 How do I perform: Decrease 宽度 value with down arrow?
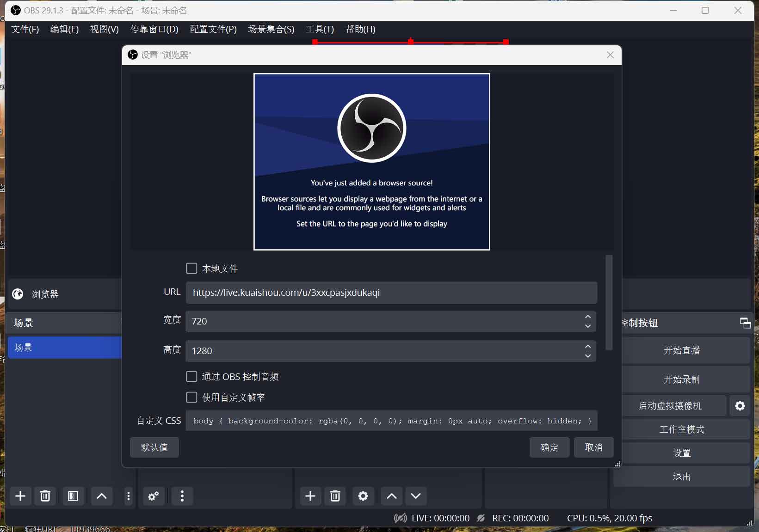(588, 326)
